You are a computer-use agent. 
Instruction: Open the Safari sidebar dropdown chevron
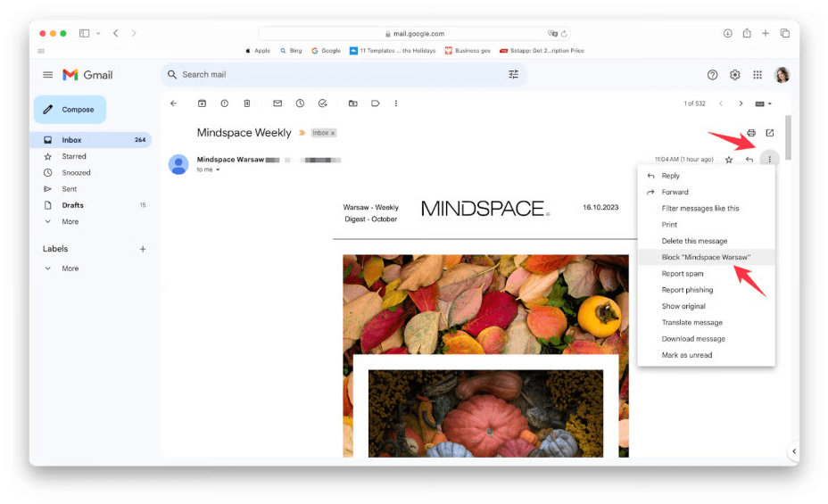(x=98, y=33)
